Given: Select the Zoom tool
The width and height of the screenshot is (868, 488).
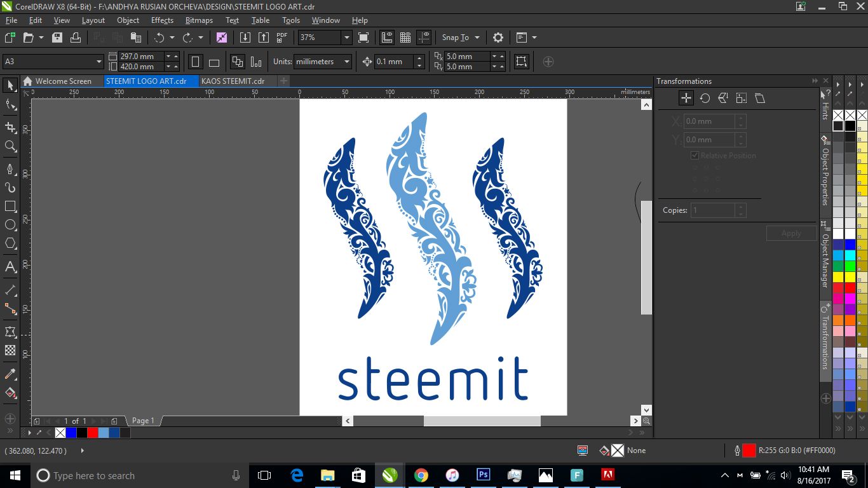Looking at the screenshot, I should (x=10, y=146).
